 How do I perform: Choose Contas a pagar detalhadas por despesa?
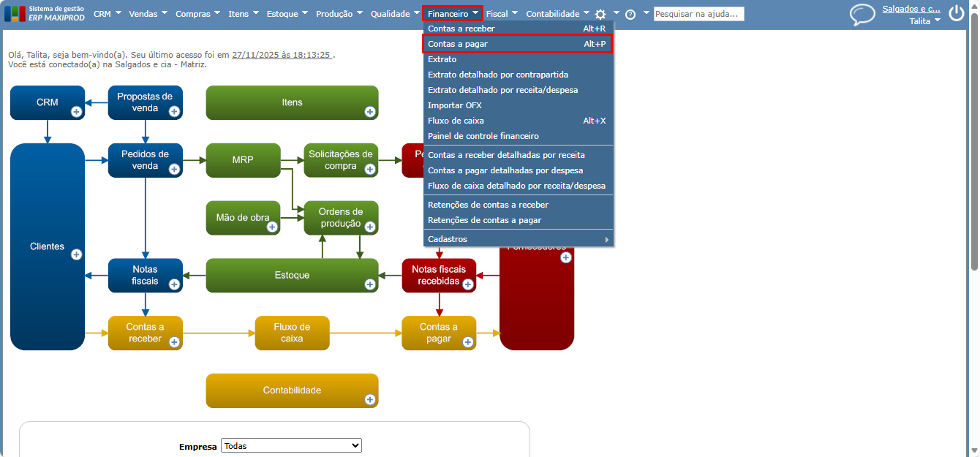pos(518,170)
